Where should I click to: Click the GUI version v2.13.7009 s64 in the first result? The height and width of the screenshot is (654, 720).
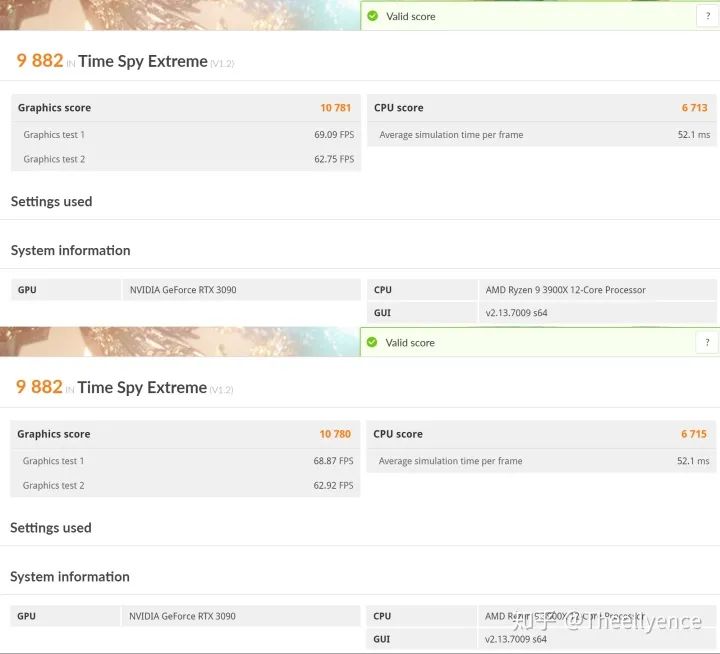[516, 313]
